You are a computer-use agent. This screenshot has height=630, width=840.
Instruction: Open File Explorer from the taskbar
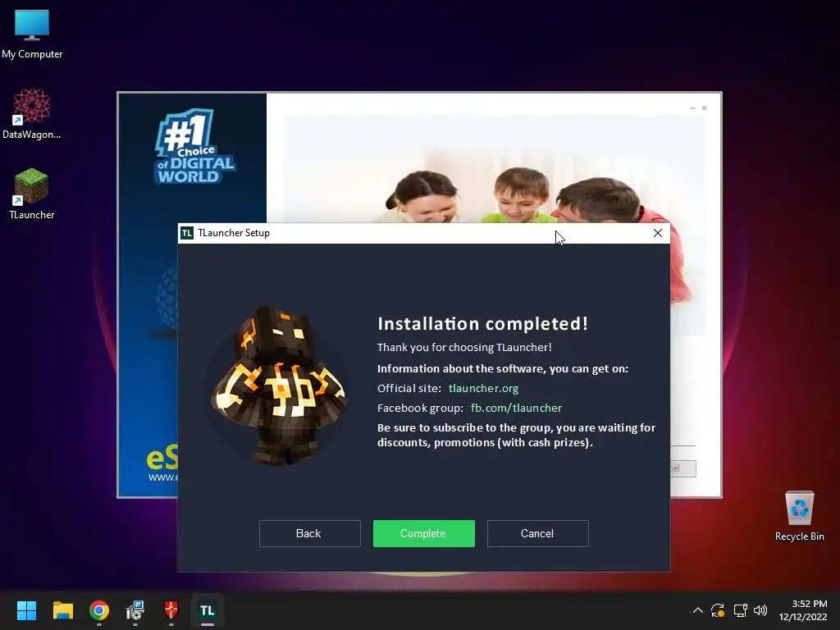(62, 610)
